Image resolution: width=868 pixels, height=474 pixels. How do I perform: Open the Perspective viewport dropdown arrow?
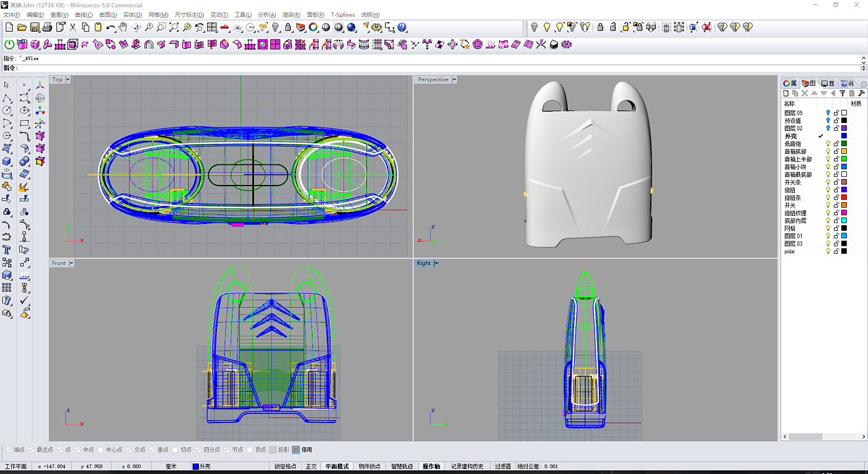454,79
